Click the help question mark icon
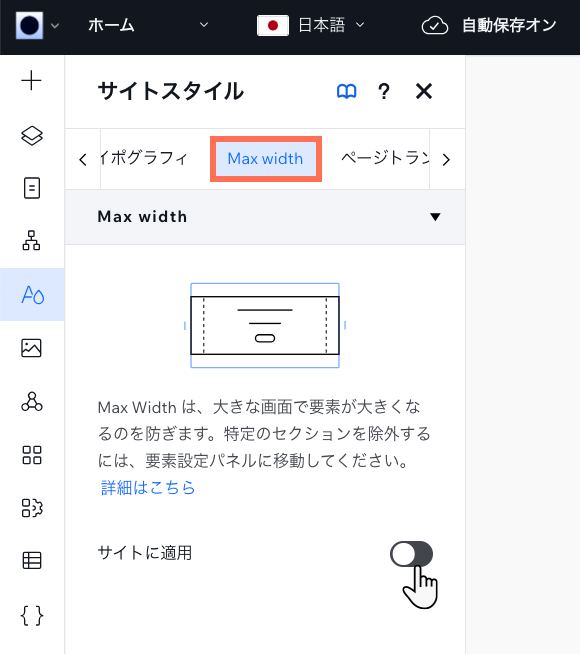 (384, 91)
